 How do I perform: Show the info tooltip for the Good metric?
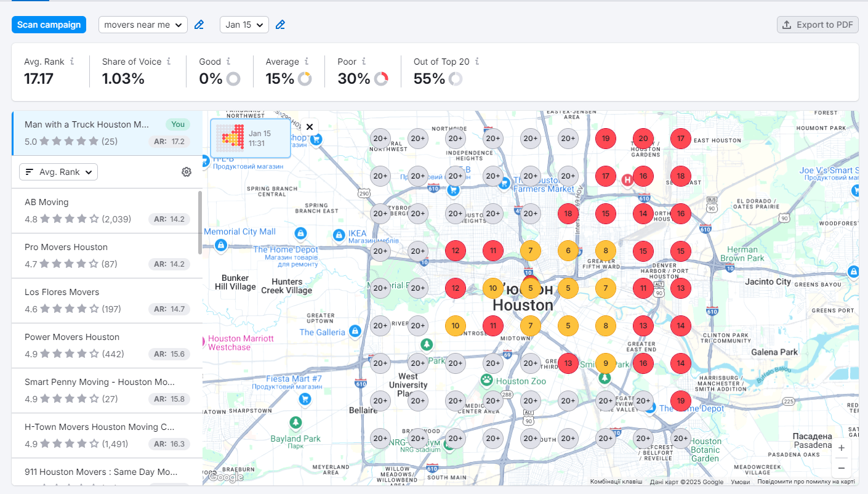[228, 62]
